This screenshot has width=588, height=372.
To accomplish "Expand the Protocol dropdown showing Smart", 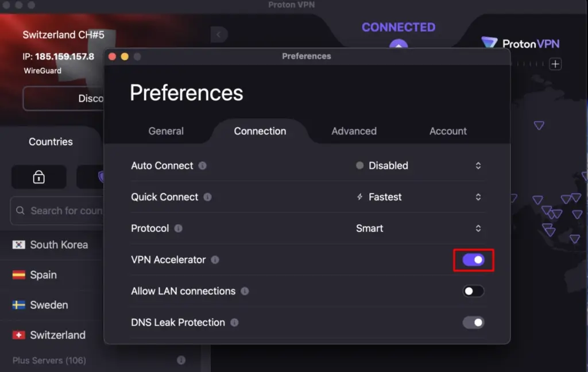I will (x=418, y=228).
